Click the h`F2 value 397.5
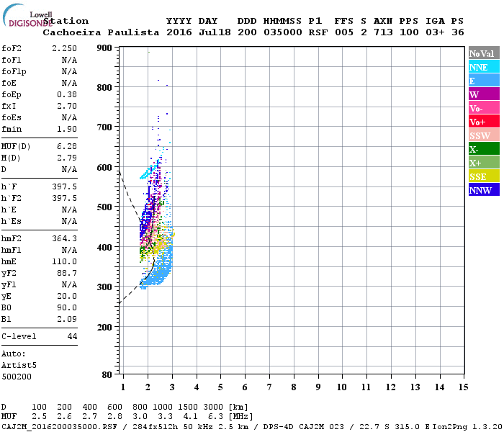The image size is (504, 432). [64, 198]
